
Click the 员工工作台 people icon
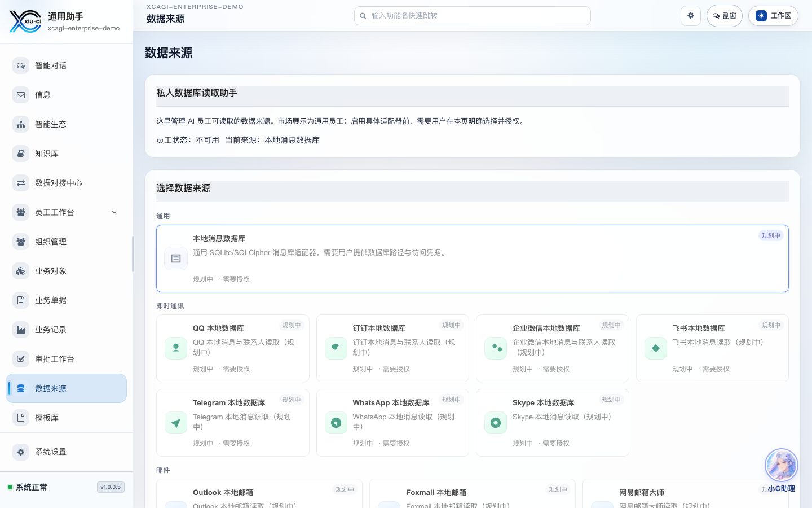[21, 212]
